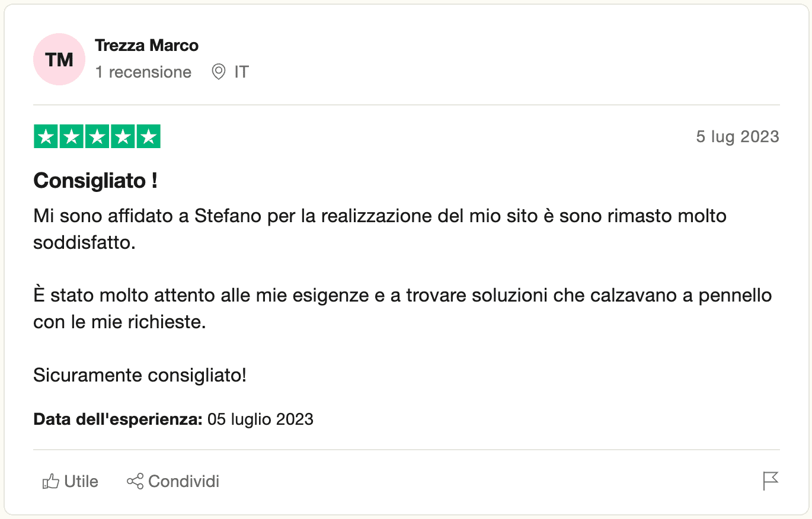Mark review as useful via Utile label
This screenshot has width=812, height=519.
point(81,482)
